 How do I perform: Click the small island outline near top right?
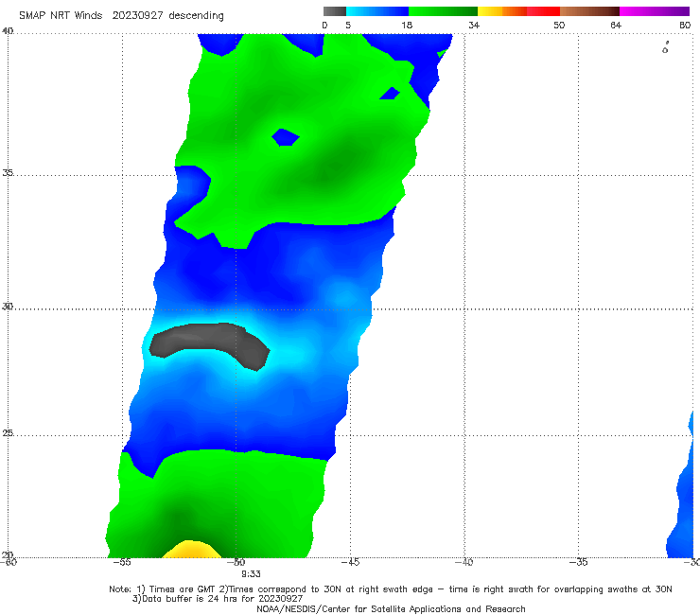point(665,48)
